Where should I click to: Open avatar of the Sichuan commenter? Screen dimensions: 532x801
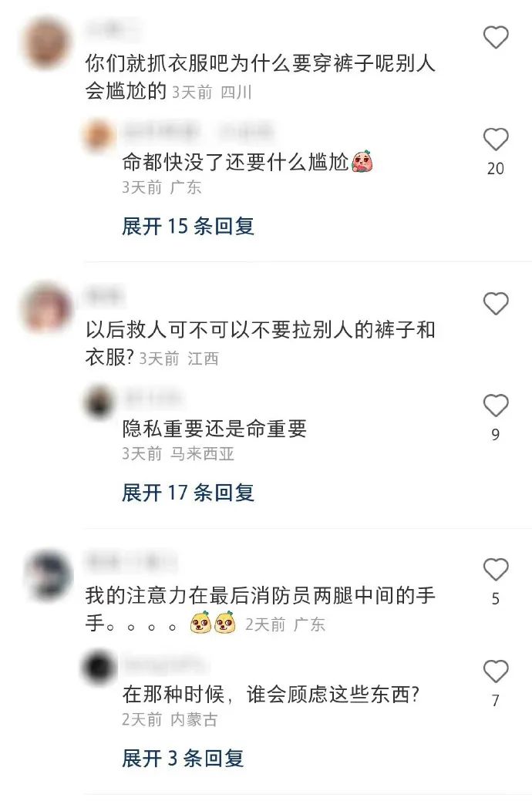pos(47,43)
